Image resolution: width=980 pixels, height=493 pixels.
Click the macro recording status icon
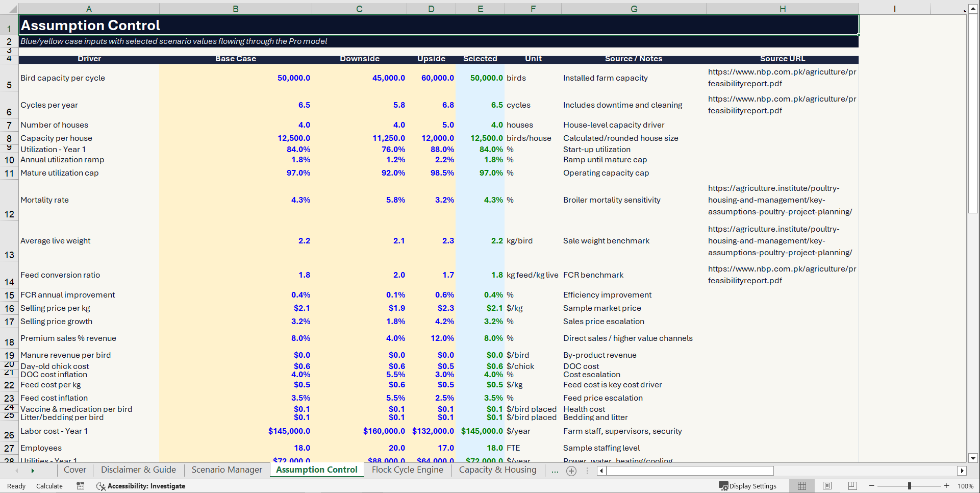pos(81,486)
